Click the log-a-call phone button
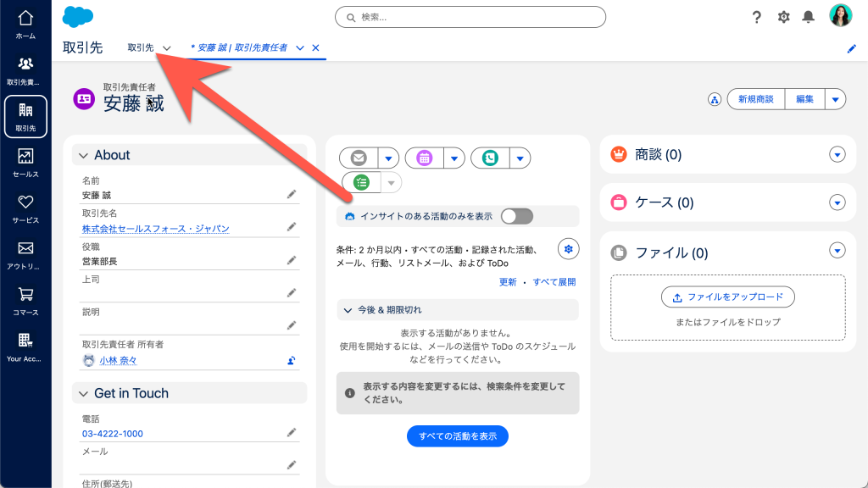 (490, 158)
